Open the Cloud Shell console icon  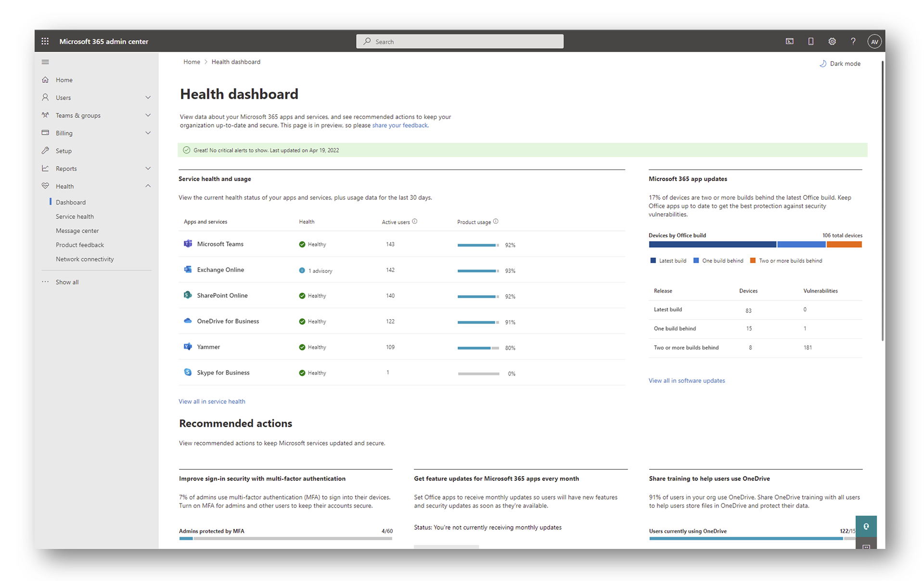[789, 41]
